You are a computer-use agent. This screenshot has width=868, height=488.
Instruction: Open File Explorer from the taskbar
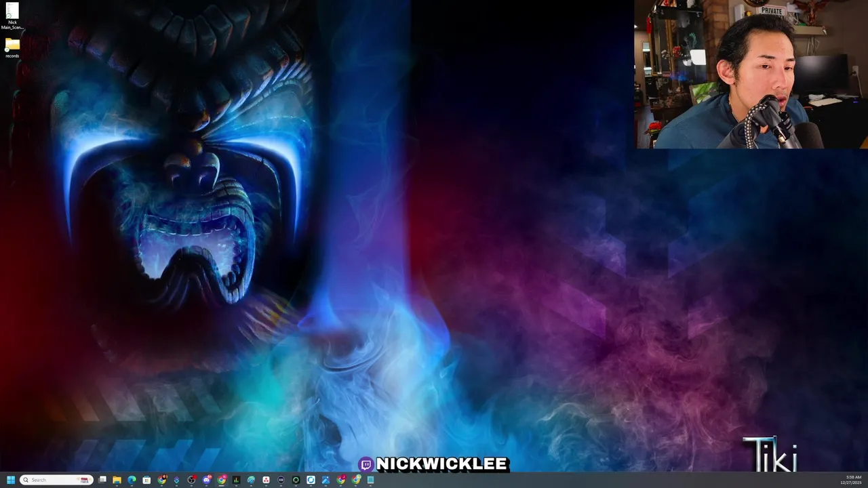pyautogui.click(x=117, y=480)
